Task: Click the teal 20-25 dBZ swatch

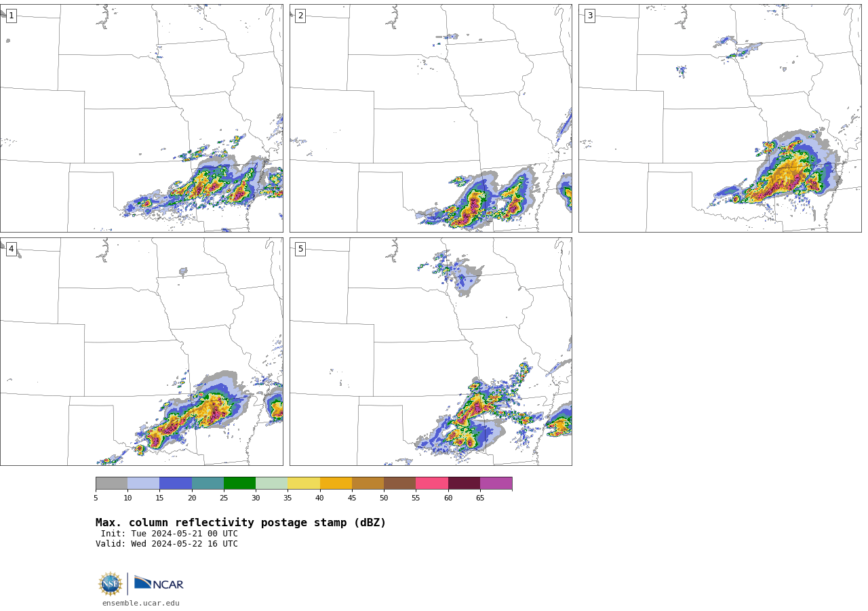Action: [x=208, y=484]
